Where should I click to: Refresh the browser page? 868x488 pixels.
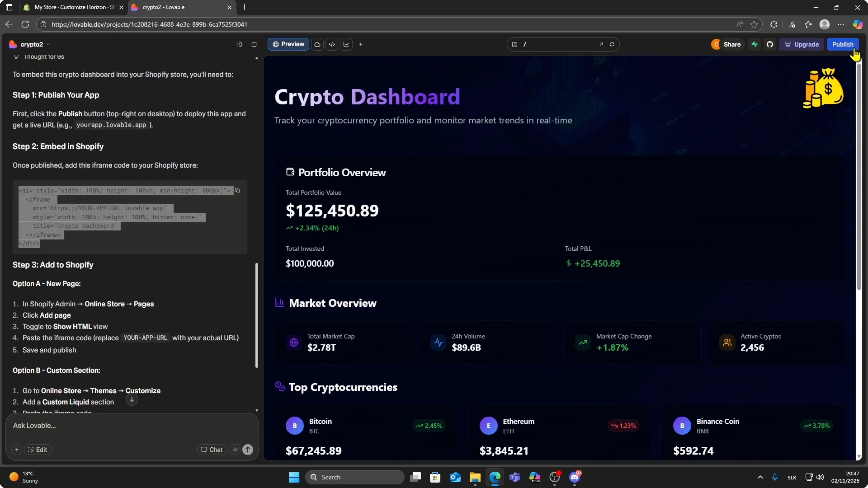coord(25,24)
